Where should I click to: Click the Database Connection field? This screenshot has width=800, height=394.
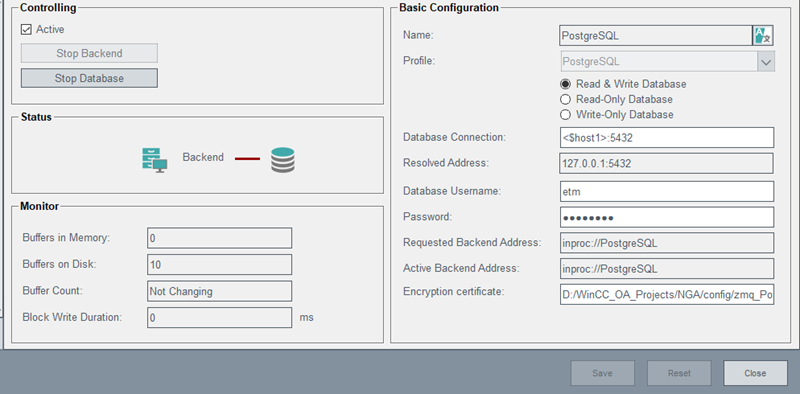click(667, 137)
